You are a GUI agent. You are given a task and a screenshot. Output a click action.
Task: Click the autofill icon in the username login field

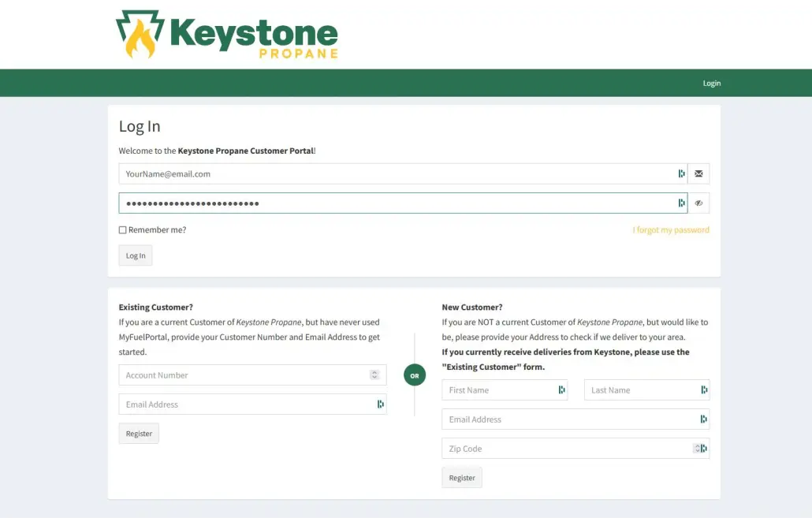click(681, 173)
